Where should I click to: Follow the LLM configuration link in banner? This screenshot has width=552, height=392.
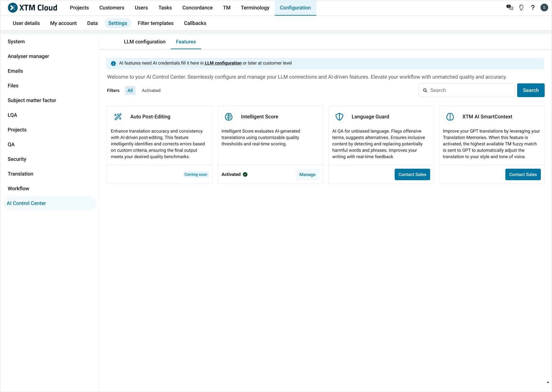tap(223, 63)
